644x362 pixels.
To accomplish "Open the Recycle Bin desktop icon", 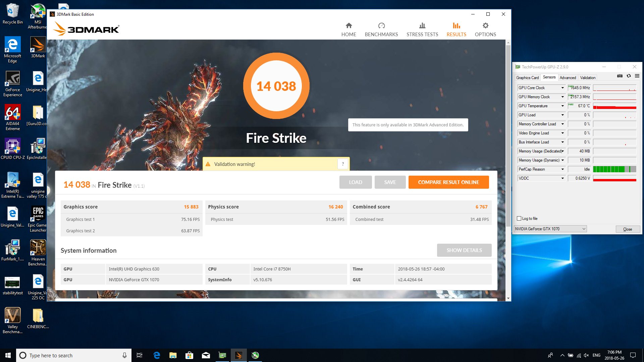I will pos(12,14).
